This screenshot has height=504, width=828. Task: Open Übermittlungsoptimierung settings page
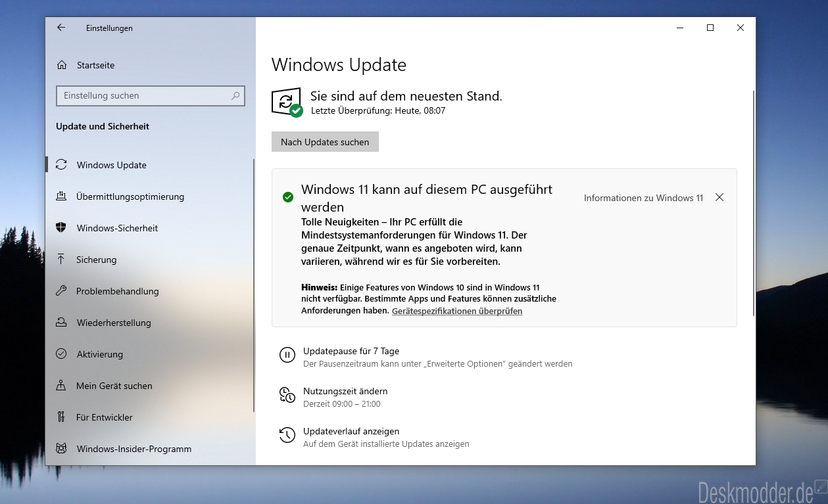pyautogui.click(x=149, y=196)
